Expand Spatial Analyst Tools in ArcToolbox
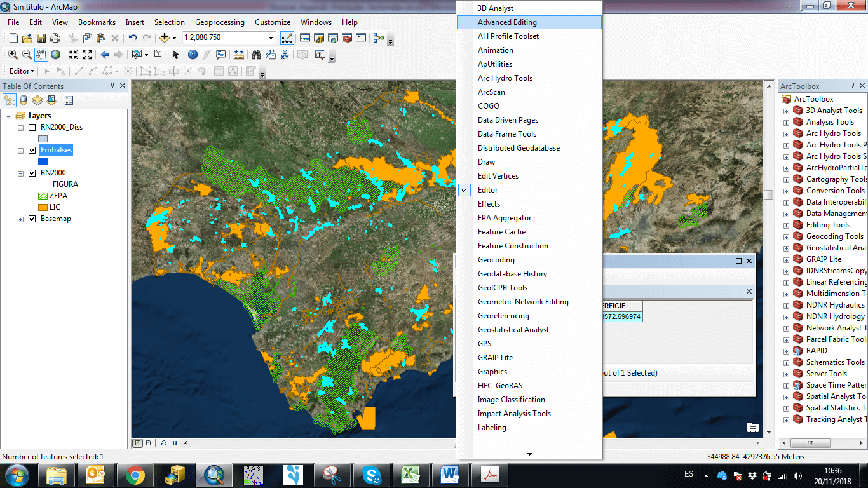Image resolution: width=868 pixels, height=488 pixels. tap(786, 396)
